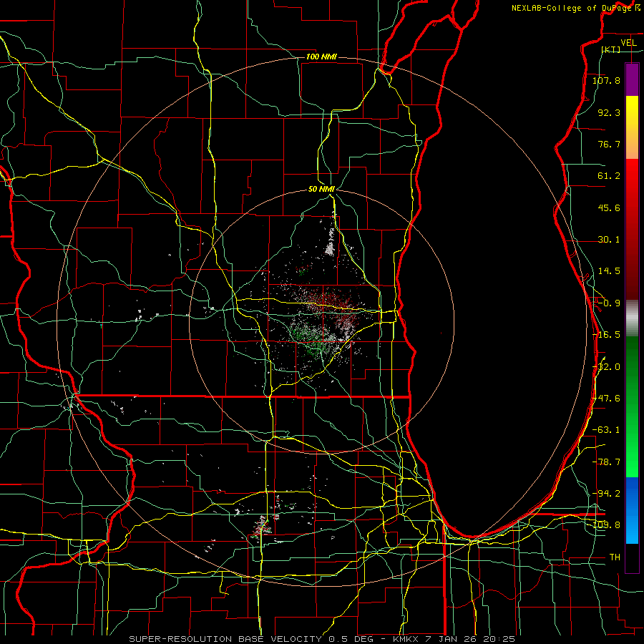Select the -47.6 legend value
Viewport: 644px width, 644px height.
pos(606,399)
